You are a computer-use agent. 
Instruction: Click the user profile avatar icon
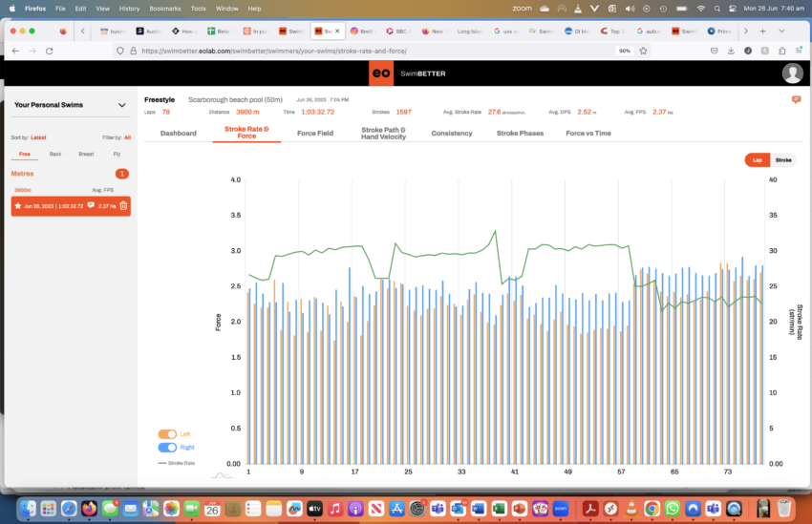[x=792, y=73]
